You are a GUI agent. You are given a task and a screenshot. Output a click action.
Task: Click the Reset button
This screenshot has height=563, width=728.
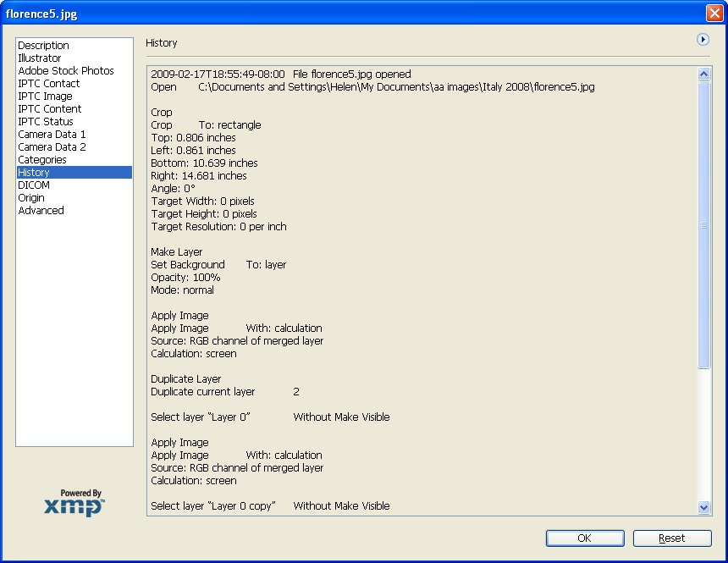pos(672,538)
